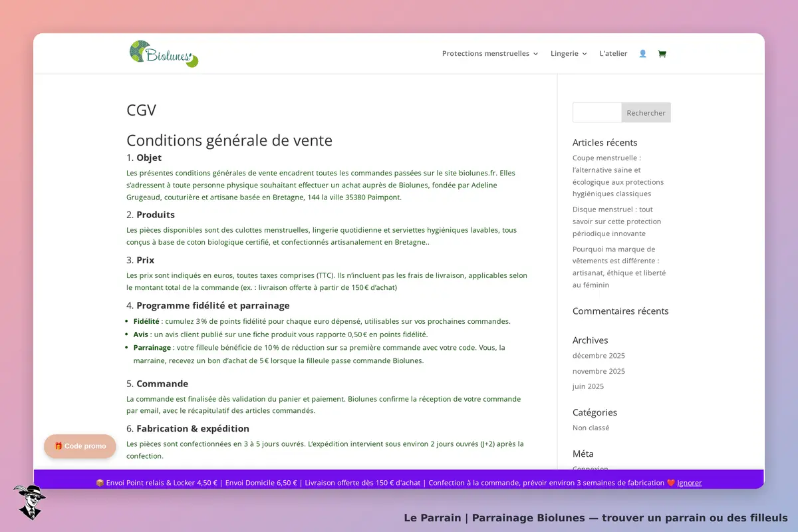798x532 pixels.
Task: Click the '4. Programme fidélité et parrainage' heading
Action: [208, 306]
